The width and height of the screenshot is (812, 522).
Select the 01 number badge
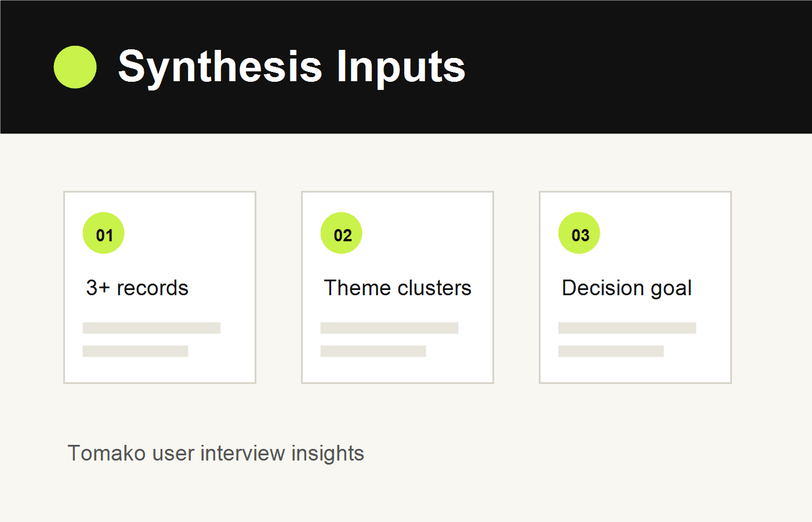click(104, 233)
